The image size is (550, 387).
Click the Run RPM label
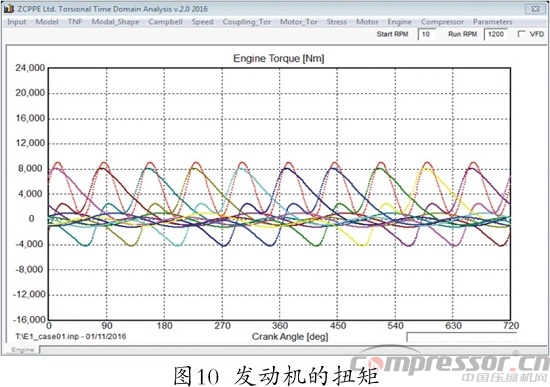point(462,34)
